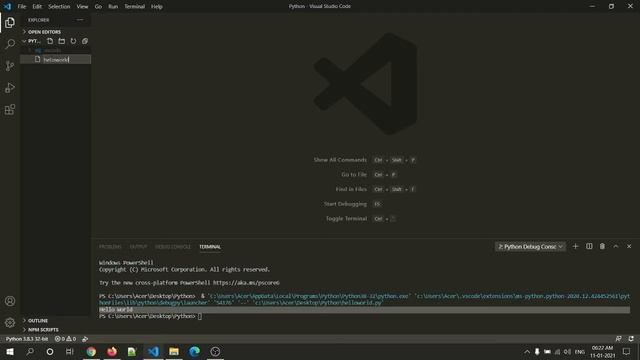Viewport: 640px width, 360px height.
Task: Click the ENG language indicator
Action: click(x=580, y=352)
